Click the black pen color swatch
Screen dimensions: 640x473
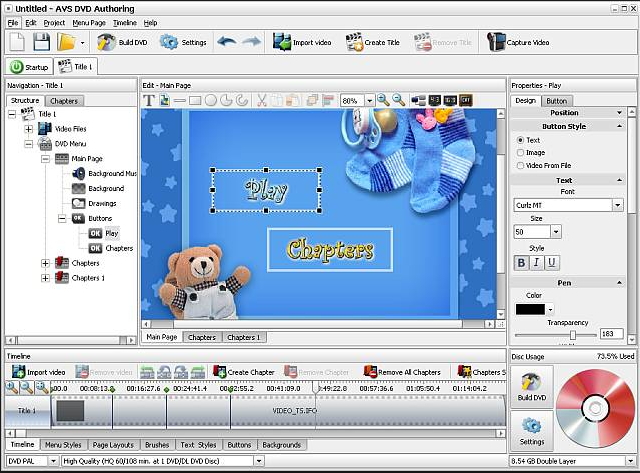[x=529, y=310]
